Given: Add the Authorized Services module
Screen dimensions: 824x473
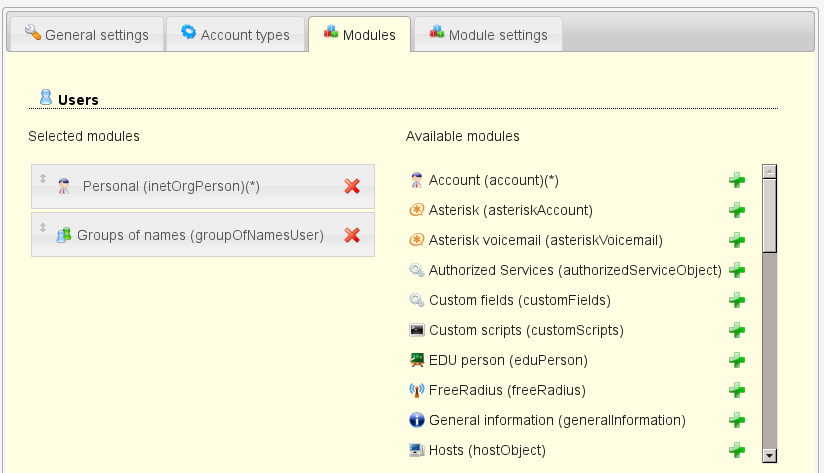Looking at the screenshot, I should point(737,270).
